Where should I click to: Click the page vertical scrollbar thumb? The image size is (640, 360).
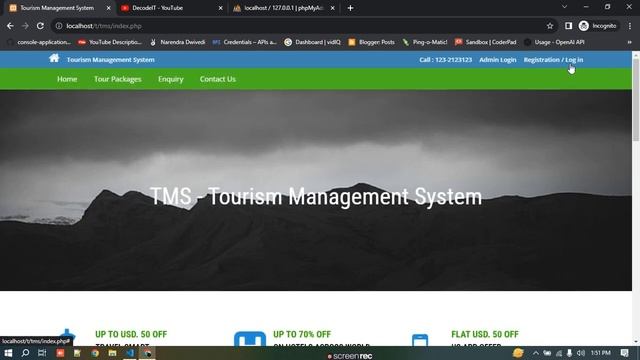(636, 99)
